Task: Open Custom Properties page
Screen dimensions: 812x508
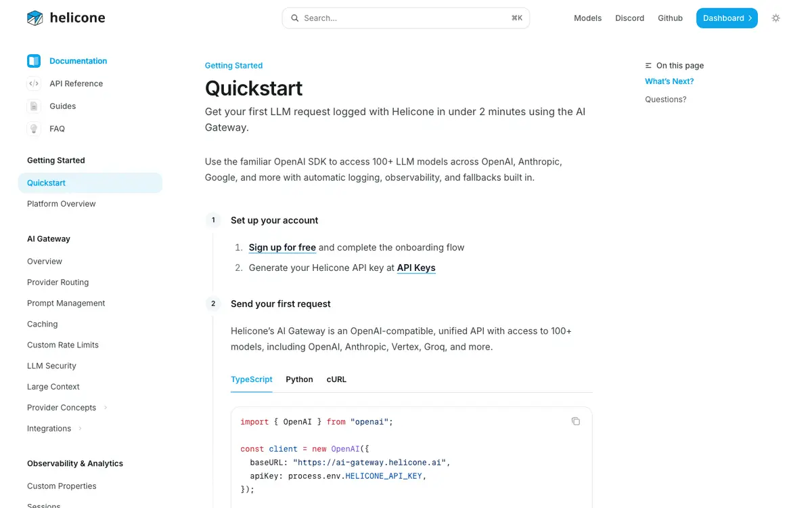Action: tap(62, 486)
